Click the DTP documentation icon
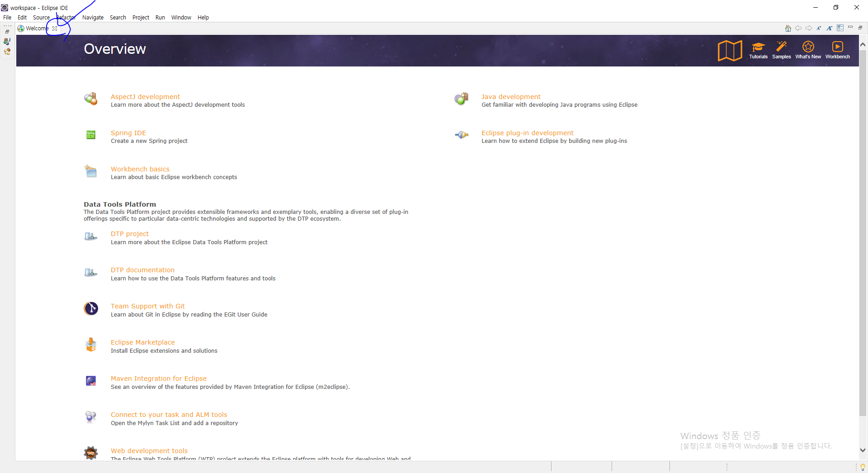This screenshot has height=473, width=868. pyautogui.click(x=91, y=272)
